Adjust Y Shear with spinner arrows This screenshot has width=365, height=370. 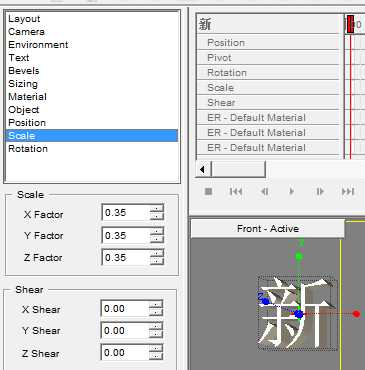pos(156,331)
